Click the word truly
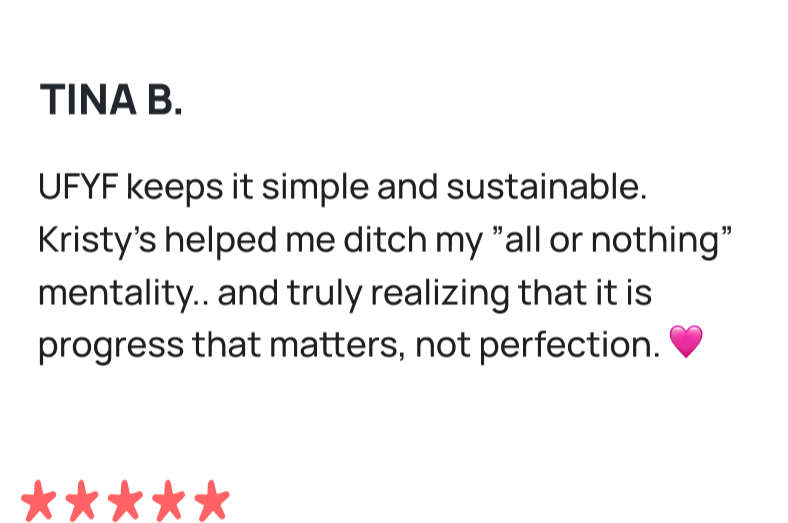Viewport: 788px width, 523px height. coord(325,293)
